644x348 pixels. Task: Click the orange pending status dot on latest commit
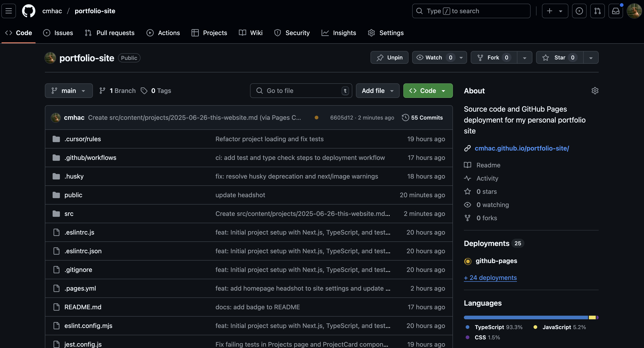click(316, 118)
